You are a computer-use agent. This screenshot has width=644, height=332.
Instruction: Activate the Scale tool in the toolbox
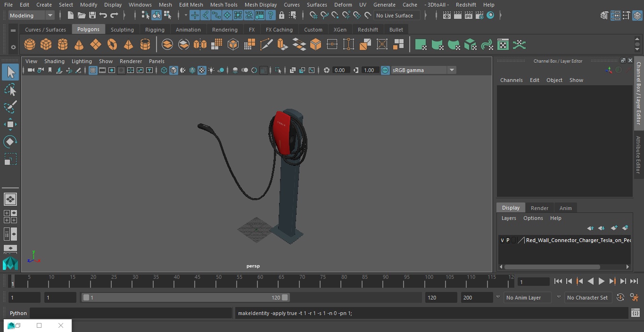(x=10, y=159)
